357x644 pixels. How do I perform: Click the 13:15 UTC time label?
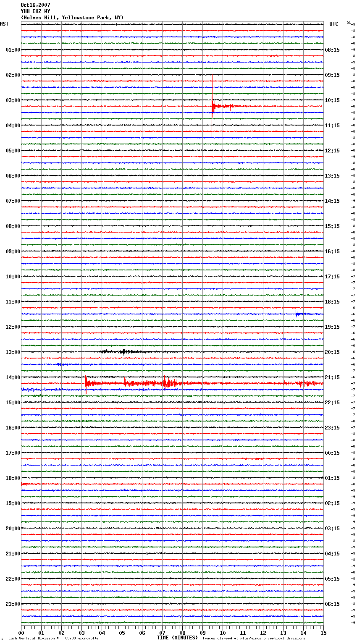(332, 176)
